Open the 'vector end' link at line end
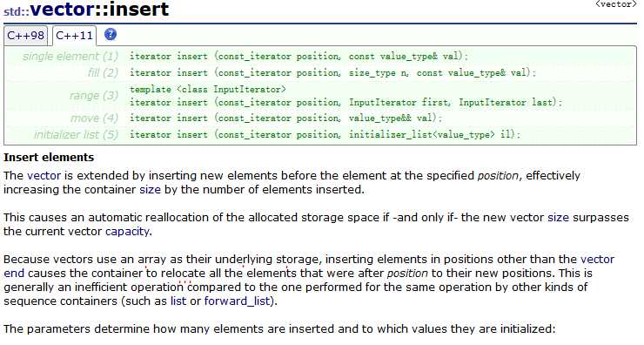 pos(597,260)
